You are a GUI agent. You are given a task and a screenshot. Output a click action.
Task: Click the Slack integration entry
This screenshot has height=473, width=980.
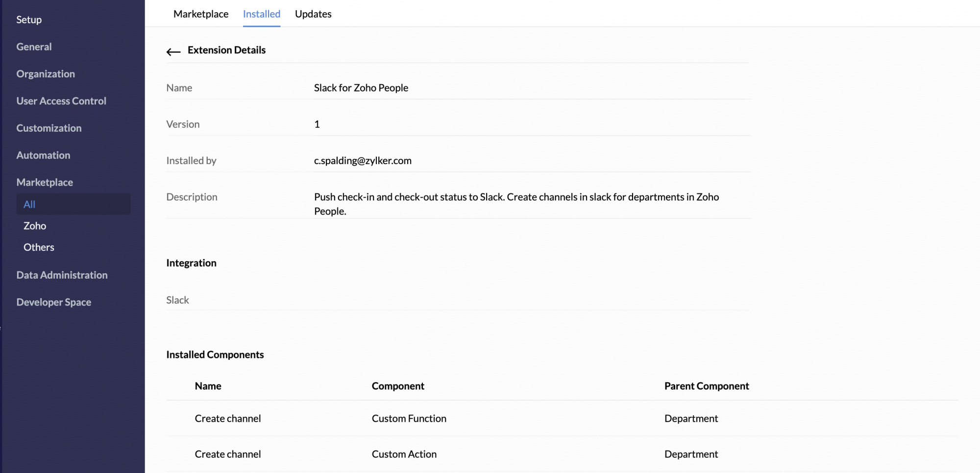click(177, 300)
